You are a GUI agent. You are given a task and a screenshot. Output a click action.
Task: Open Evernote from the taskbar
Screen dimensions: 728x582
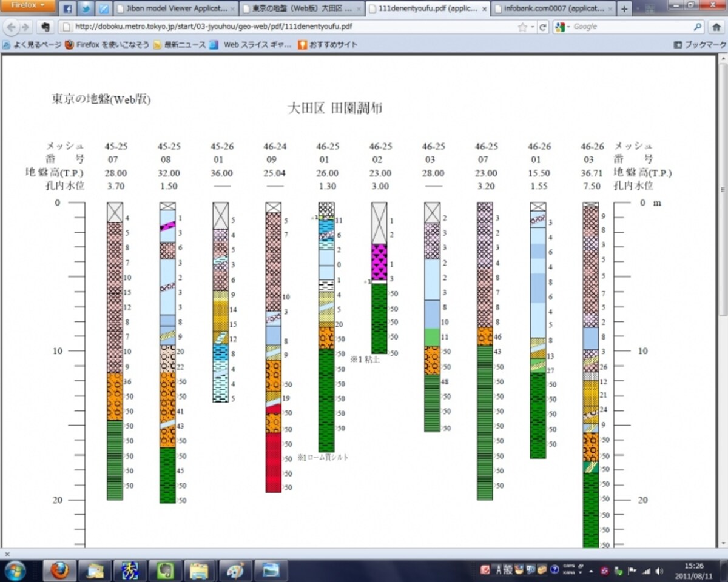(x=164, y=570)
